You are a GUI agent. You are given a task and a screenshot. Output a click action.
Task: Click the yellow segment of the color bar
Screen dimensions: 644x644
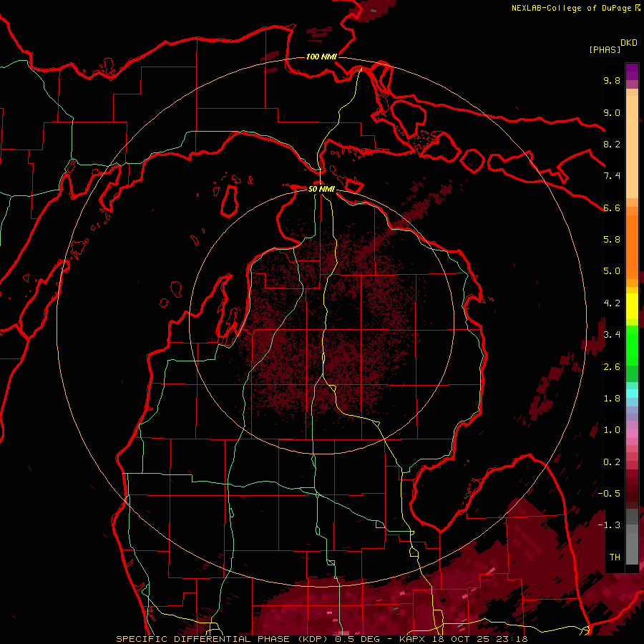click(x=632, y=306)
